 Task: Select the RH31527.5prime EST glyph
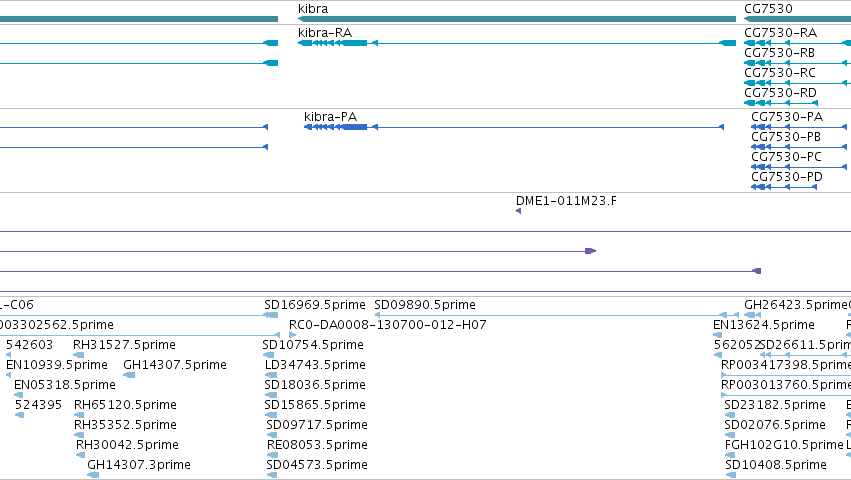click(x=79, y=355)
